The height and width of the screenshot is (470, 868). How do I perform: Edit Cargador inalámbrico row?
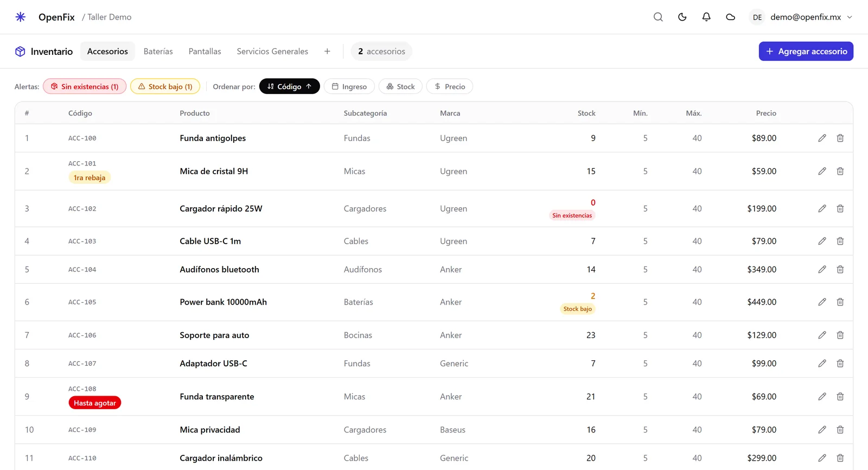click(822, 458)
